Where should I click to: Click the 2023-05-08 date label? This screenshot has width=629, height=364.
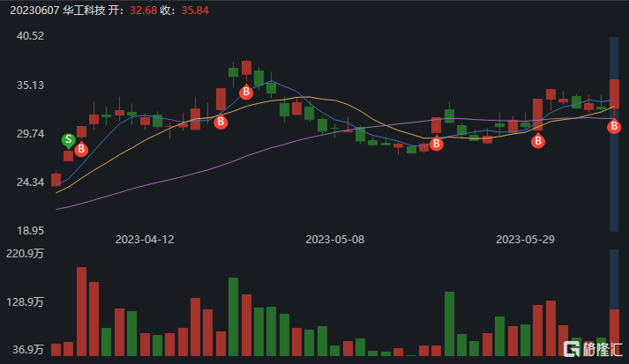(335, 240)
